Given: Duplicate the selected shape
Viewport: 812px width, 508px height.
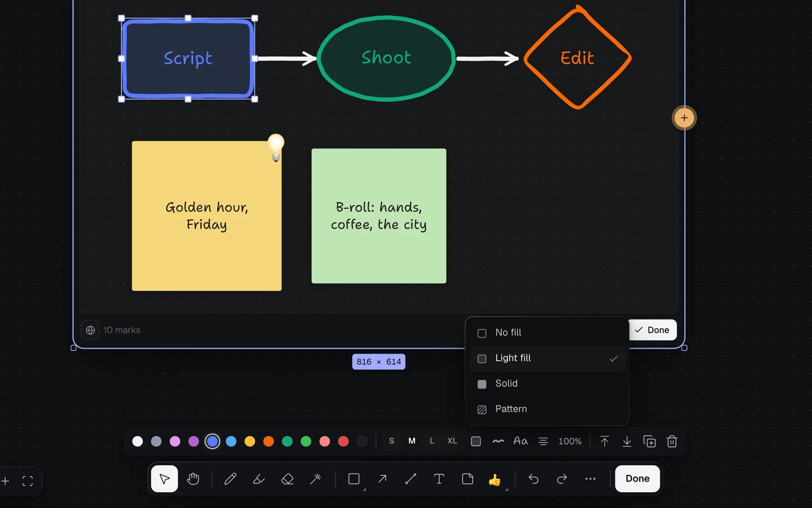Looking at the screenshot, I should click(650, 441).
